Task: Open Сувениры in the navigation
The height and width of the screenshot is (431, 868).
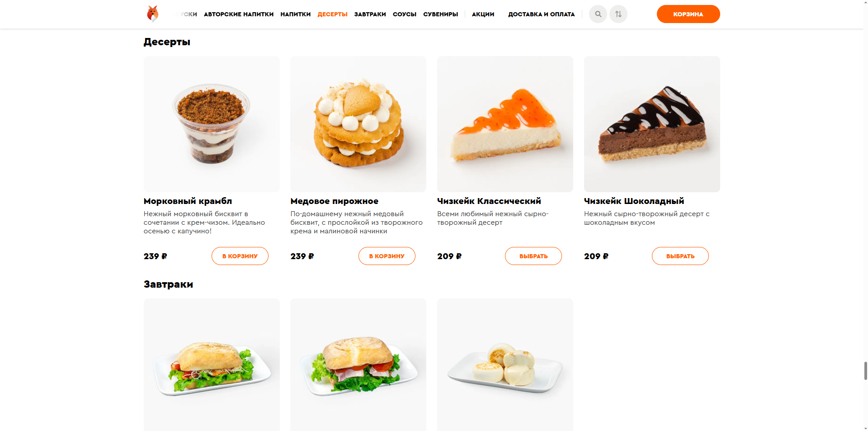Action: point(440,14)
